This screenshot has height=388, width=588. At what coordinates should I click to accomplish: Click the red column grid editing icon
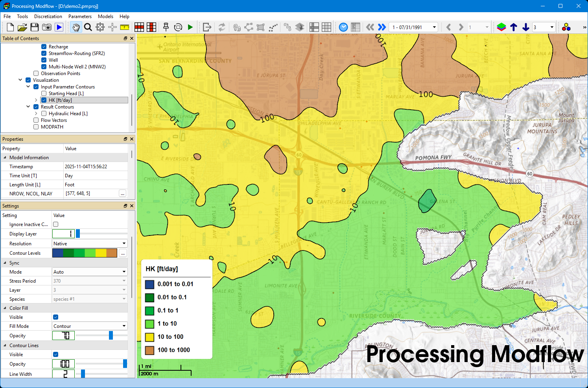(x=151, y=27)
